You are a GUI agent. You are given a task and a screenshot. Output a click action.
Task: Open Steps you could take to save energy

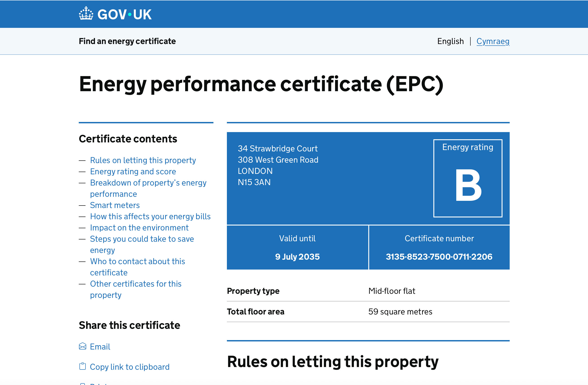pos(142,239)
